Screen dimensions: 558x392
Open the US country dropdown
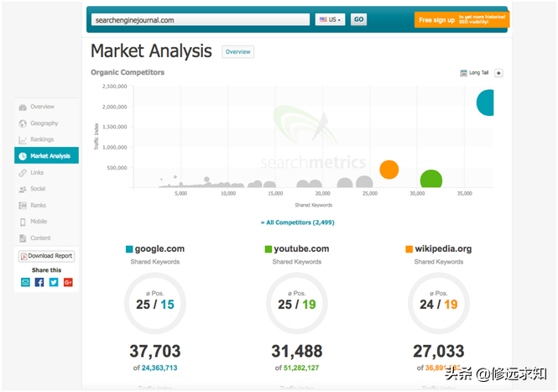pos(330,19)
